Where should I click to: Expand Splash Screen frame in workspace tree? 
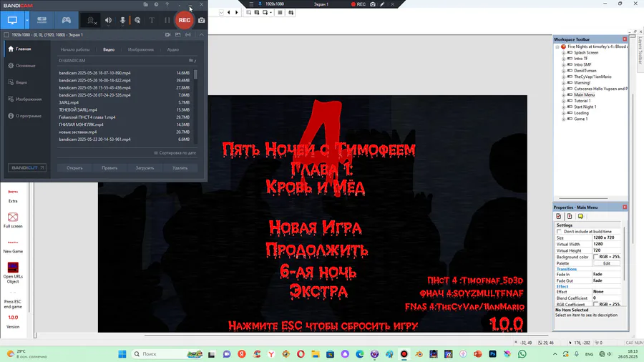point(564,53)
